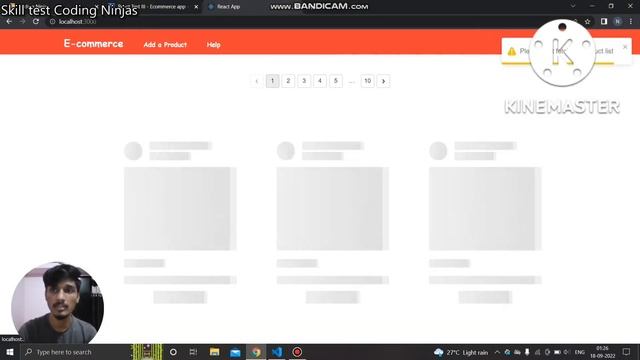Image resolution: width=640 pixels, height=360 pixels.
Task: Select page 5 in pagination
Action: (x=336, y=81)
